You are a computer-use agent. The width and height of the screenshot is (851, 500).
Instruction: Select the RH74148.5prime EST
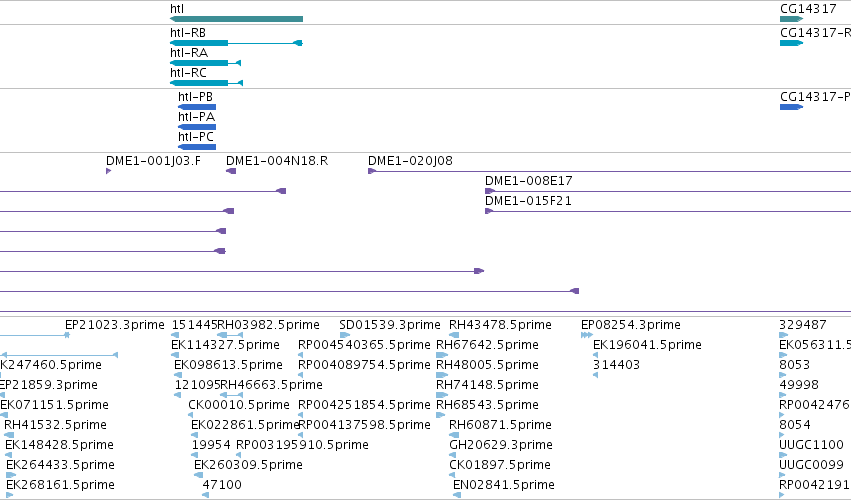point(442,395)
